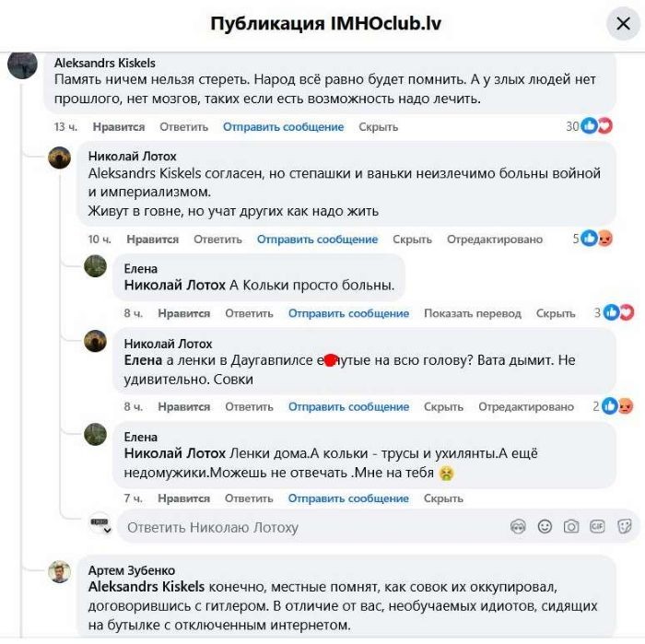
Task: Type in the 'Ответить Николаю Лотоху' field
Action: coord(304,528)
